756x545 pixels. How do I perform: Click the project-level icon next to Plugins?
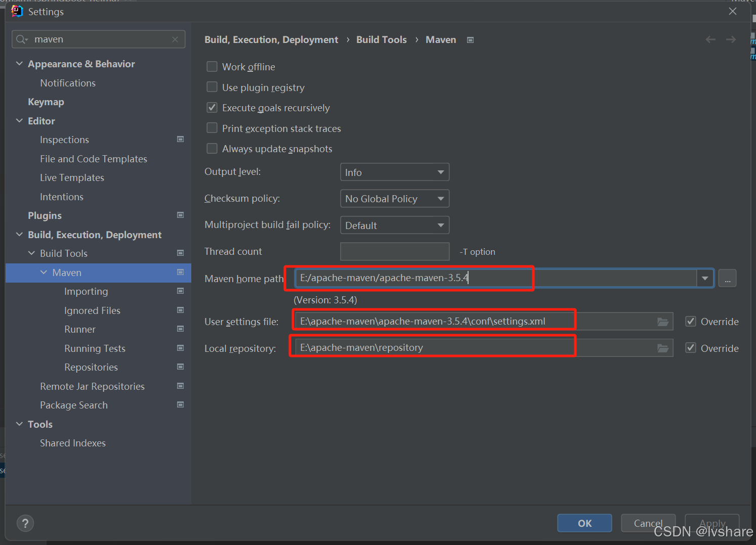[x=180, y=215]
